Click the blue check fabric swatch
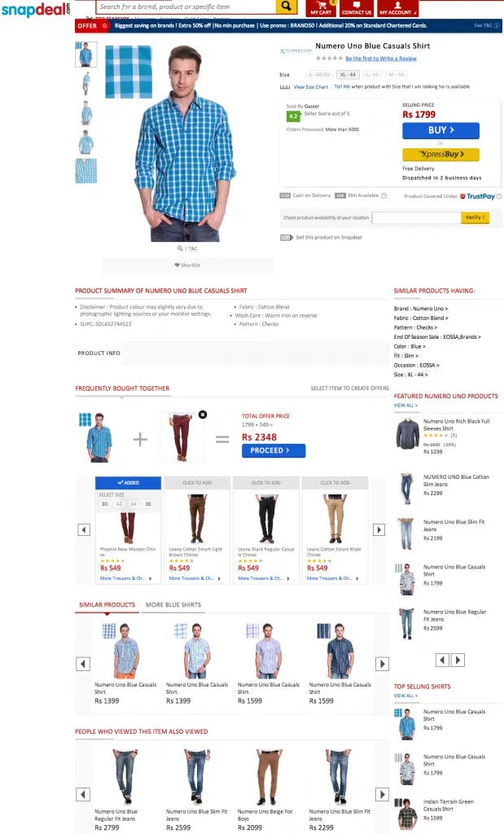Viewport: 504px width, 834px height. 129,72
